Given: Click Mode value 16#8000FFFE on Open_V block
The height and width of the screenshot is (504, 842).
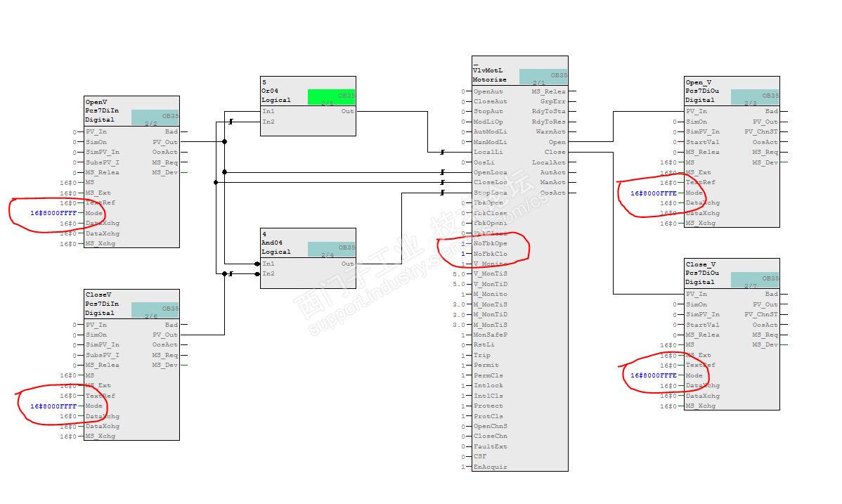Looking at the screenshot, I should tap(654, 193).
